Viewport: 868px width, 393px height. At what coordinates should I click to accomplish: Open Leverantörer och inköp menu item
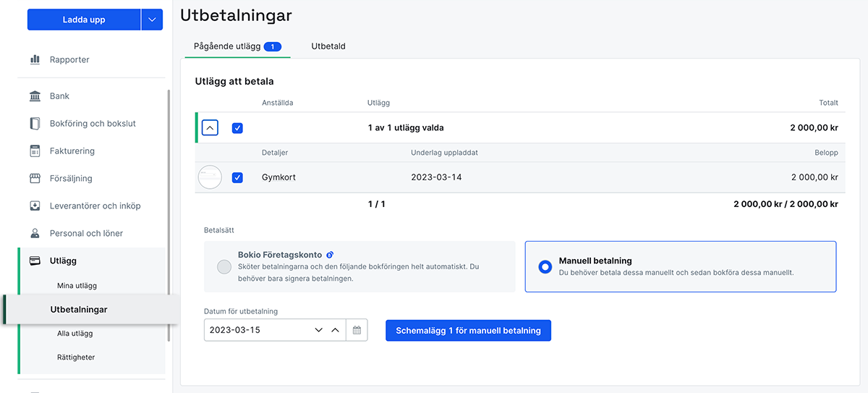click(95, 206)
